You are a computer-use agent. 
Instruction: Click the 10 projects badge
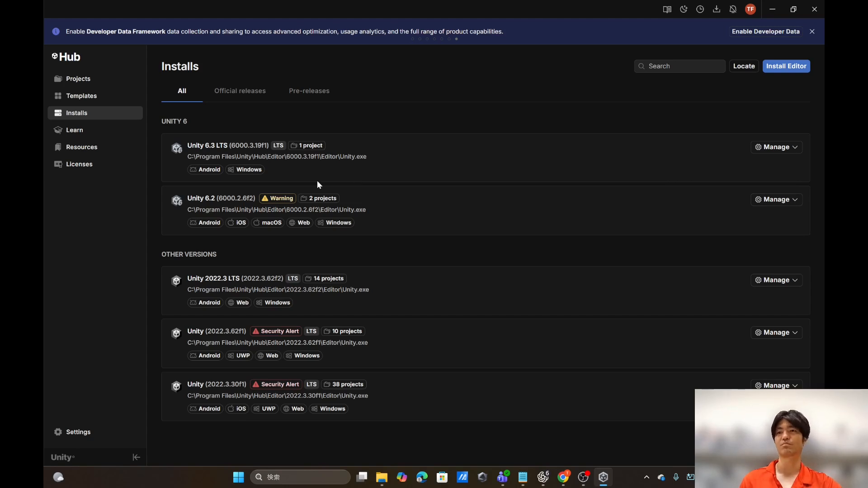point(343,331)
